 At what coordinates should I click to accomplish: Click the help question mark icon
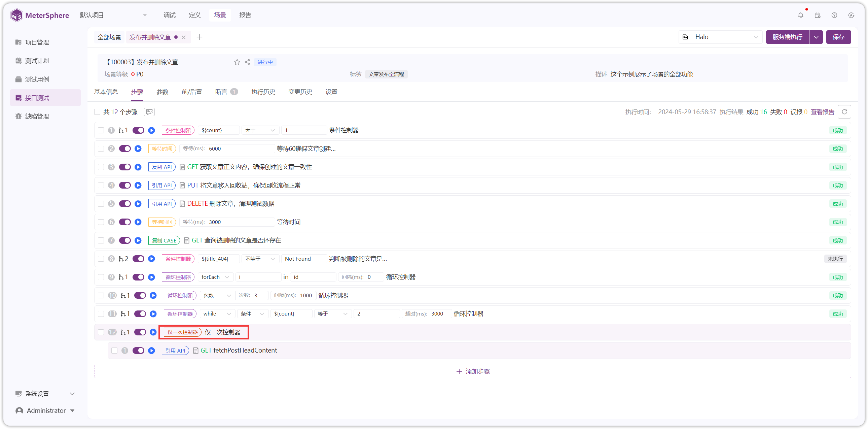point(834,15)
